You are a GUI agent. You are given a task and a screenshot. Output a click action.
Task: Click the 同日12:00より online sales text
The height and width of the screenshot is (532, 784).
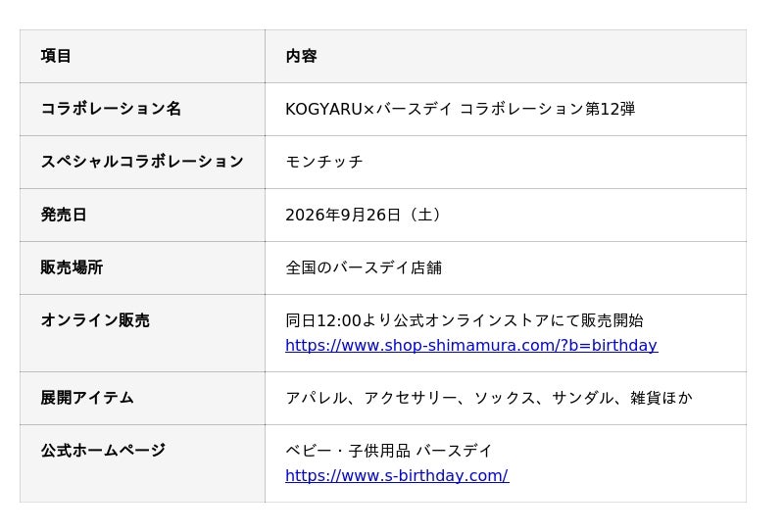tap(464, 320)
